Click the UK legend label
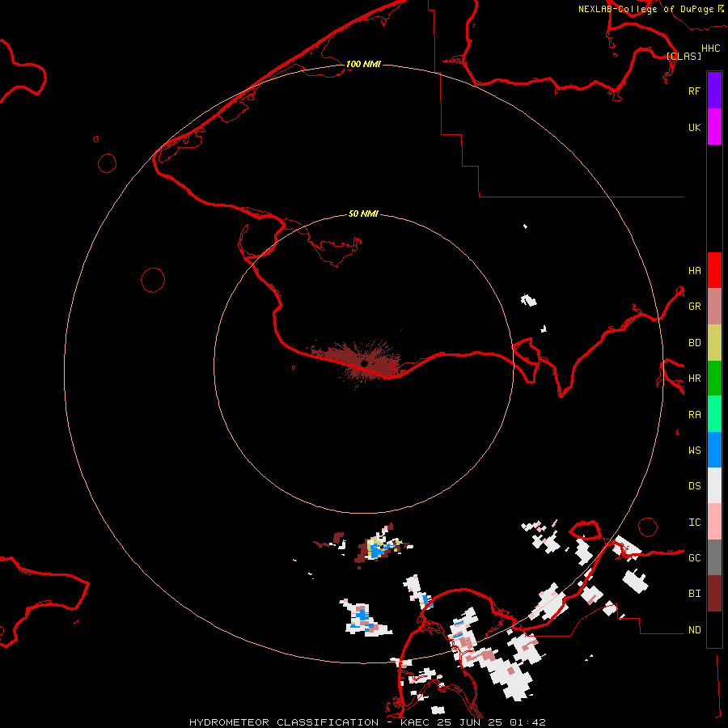Screen dimensions: 728x728 click(694, 127)
